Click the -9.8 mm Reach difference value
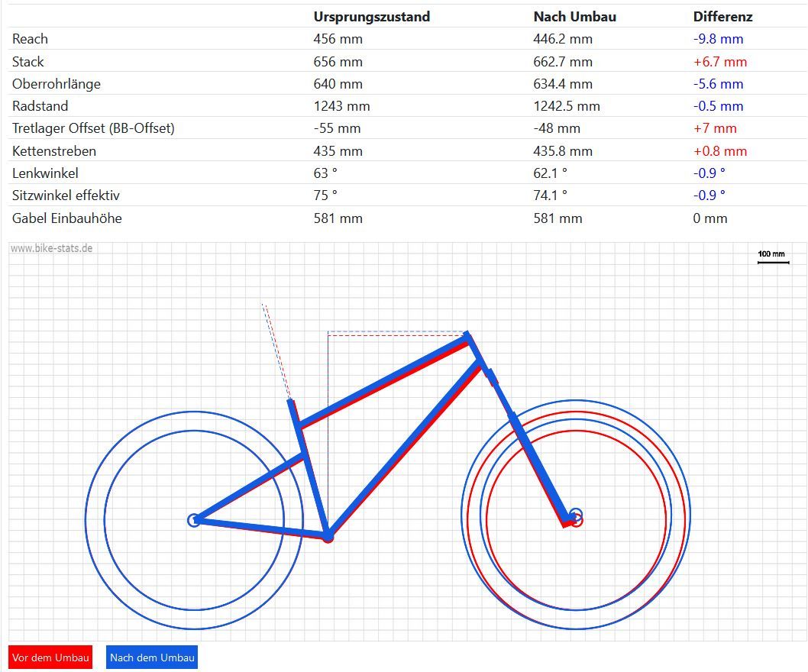The image size is (808, 672). pos(718,39)
